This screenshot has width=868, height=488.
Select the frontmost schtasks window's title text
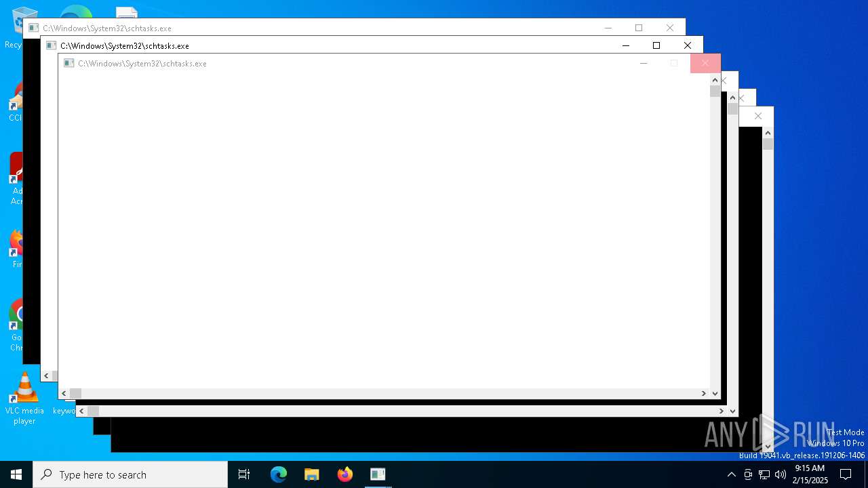tap(142, 63)
